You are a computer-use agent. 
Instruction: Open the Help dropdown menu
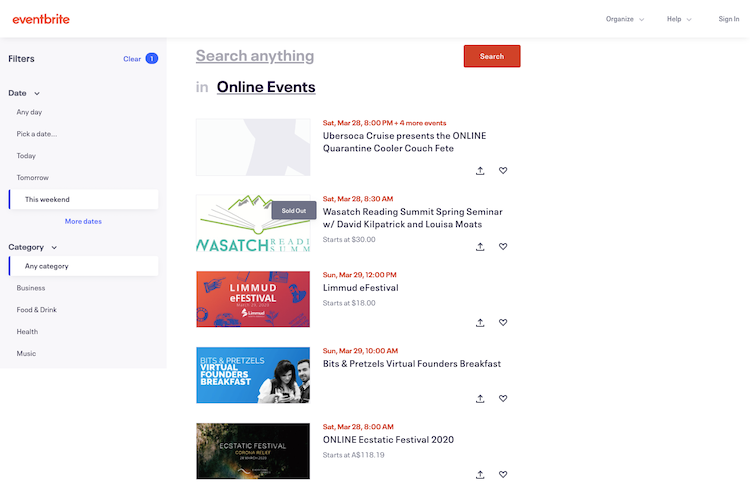pyautogui.click(x=679, y=19)
